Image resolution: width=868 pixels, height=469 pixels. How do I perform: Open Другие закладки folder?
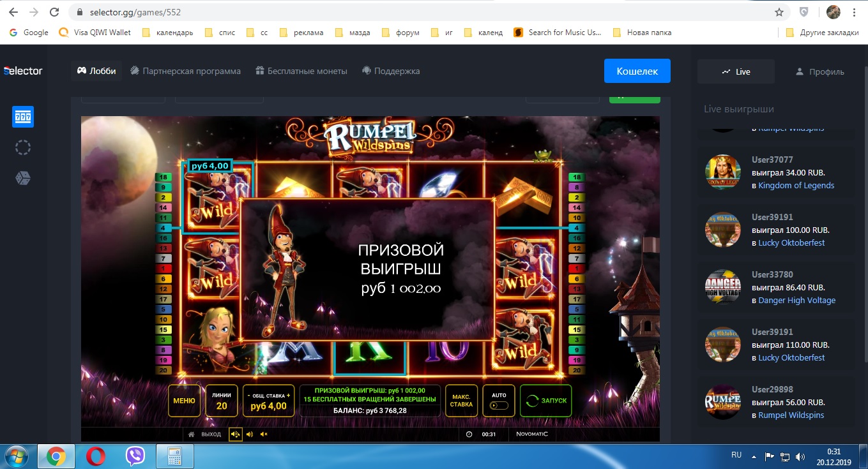click(x=822, y=33)
